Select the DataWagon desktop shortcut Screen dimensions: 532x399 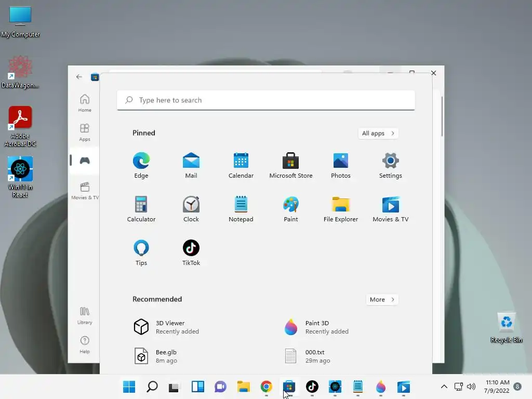coord(20,72)
